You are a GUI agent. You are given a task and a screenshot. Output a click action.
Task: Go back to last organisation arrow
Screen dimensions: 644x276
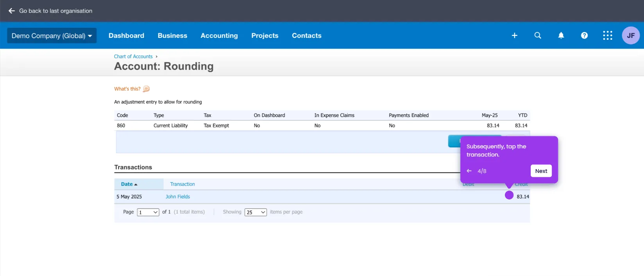[12, 11]
